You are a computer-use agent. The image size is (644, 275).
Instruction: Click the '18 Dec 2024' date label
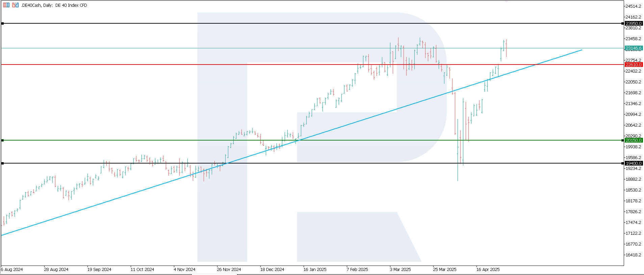[272, 270]
